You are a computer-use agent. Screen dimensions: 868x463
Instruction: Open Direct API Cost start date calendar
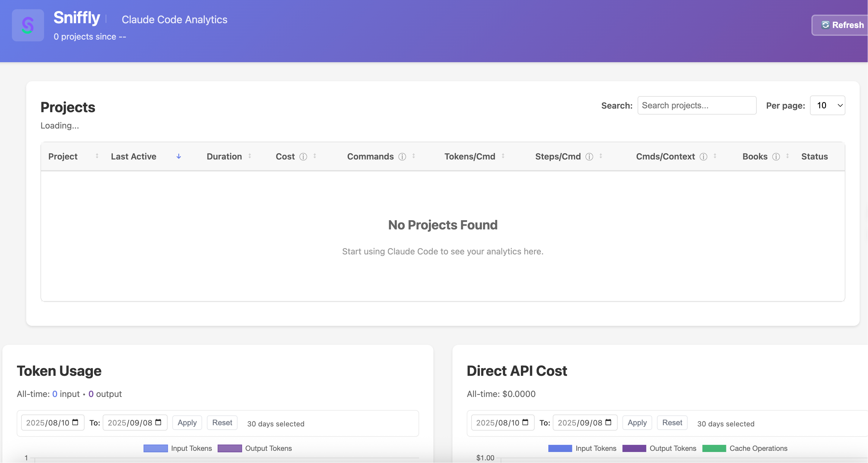pyautogui.click(x=525, y=422)
